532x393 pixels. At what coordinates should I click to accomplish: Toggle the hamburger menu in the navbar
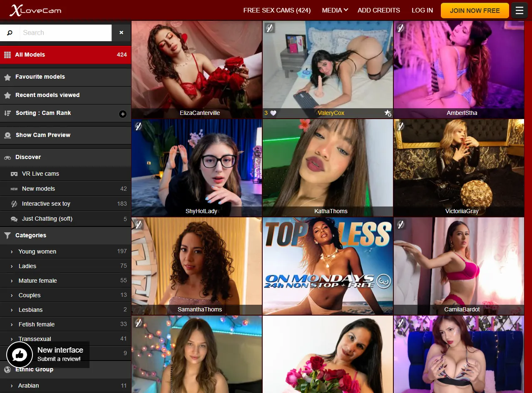point(519,10)
